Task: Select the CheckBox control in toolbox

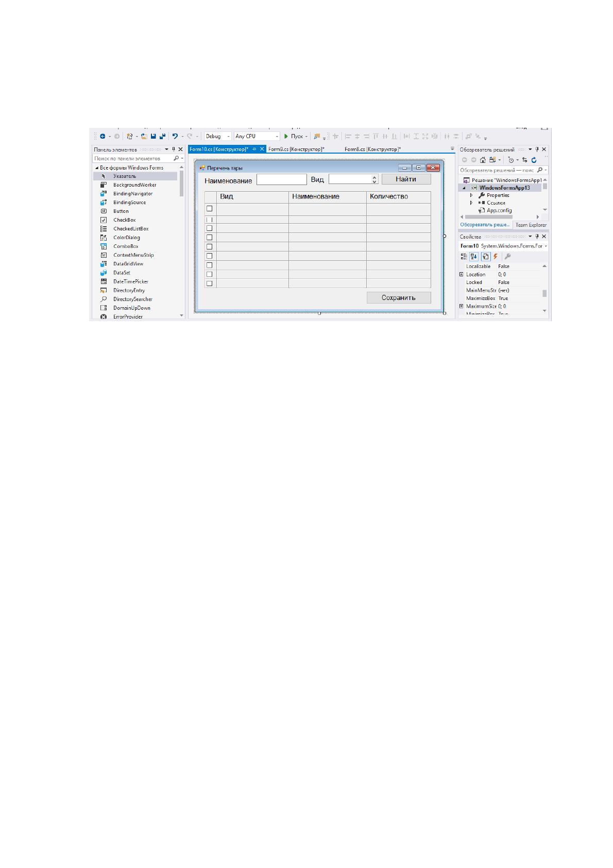Action: point(124,220)
